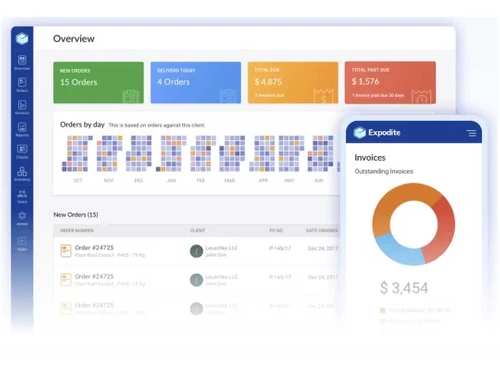Click the $ 4,875 amount

coord(268,82)
